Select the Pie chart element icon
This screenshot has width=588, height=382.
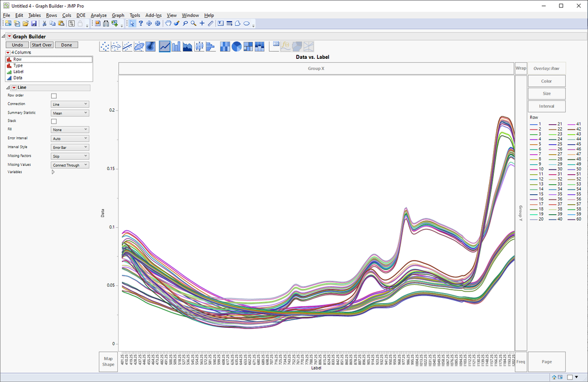237,46
